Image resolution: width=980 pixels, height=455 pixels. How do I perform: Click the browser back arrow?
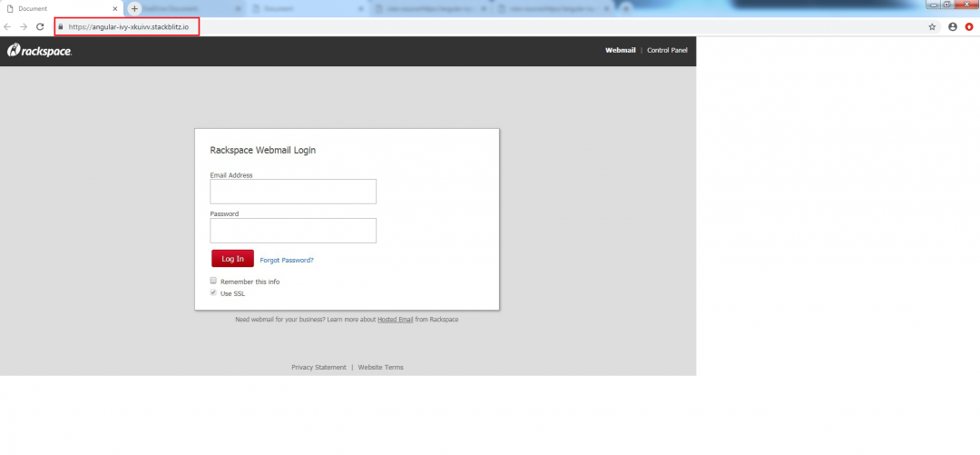point(8,27)
